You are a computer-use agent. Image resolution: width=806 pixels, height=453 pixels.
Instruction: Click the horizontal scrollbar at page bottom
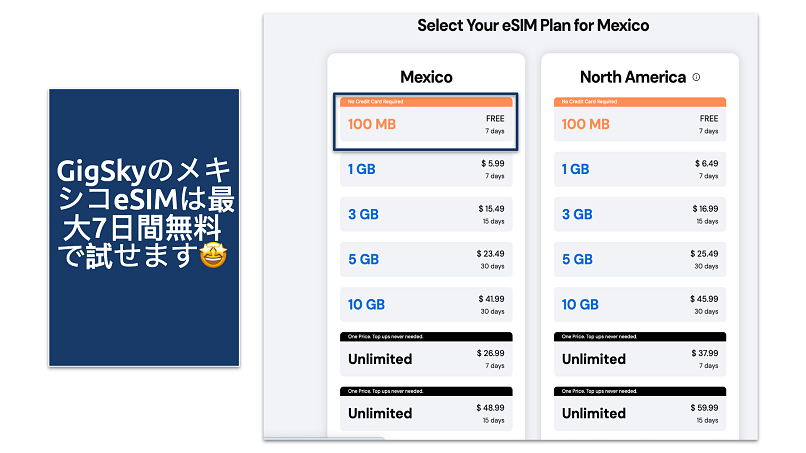pos(325,438)
